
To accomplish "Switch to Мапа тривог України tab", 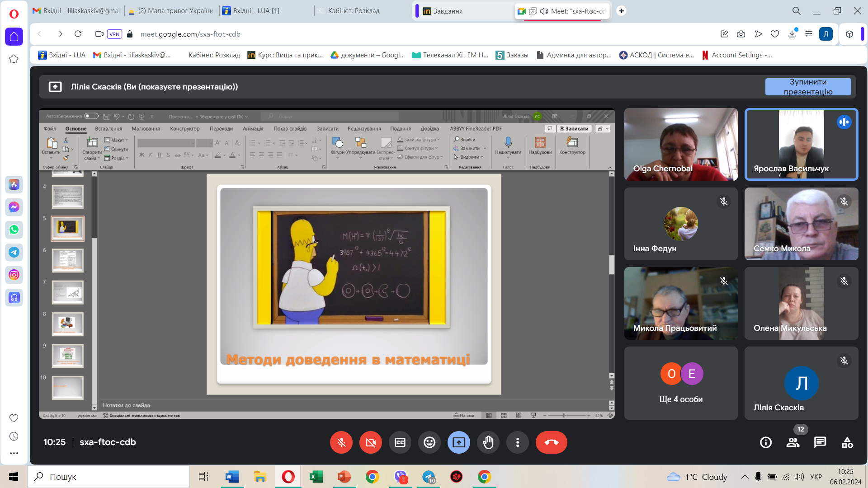I will click(171, 11).
